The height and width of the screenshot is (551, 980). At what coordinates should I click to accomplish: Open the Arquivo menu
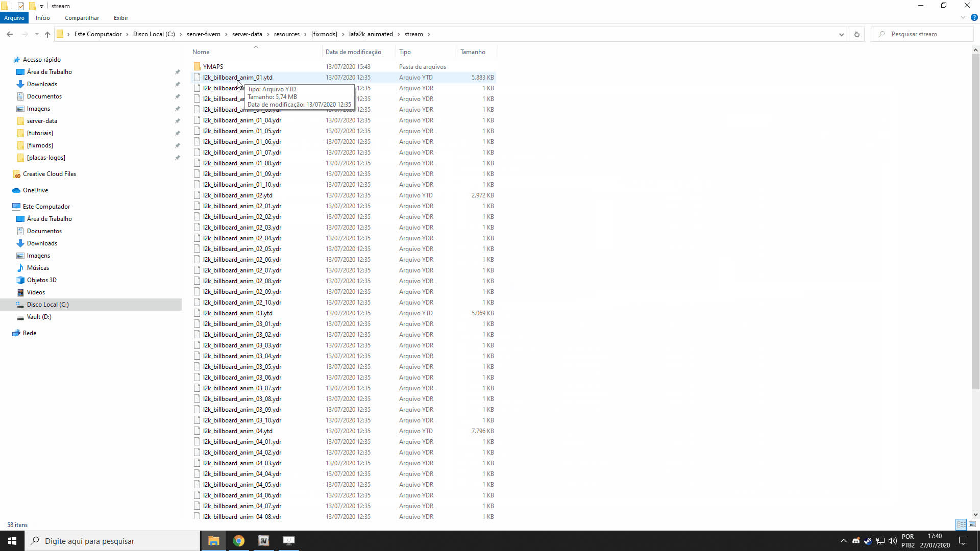click(x=14, y=18)
